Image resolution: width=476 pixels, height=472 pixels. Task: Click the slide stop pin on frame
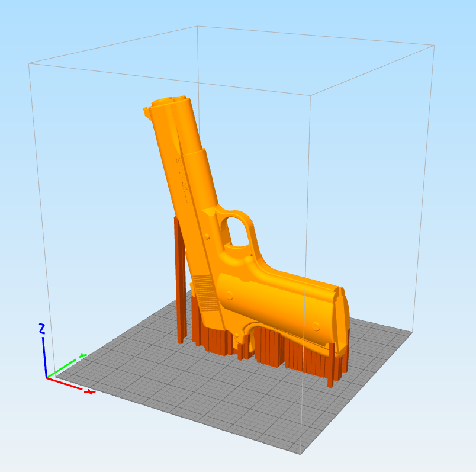[x=207, y=236]
